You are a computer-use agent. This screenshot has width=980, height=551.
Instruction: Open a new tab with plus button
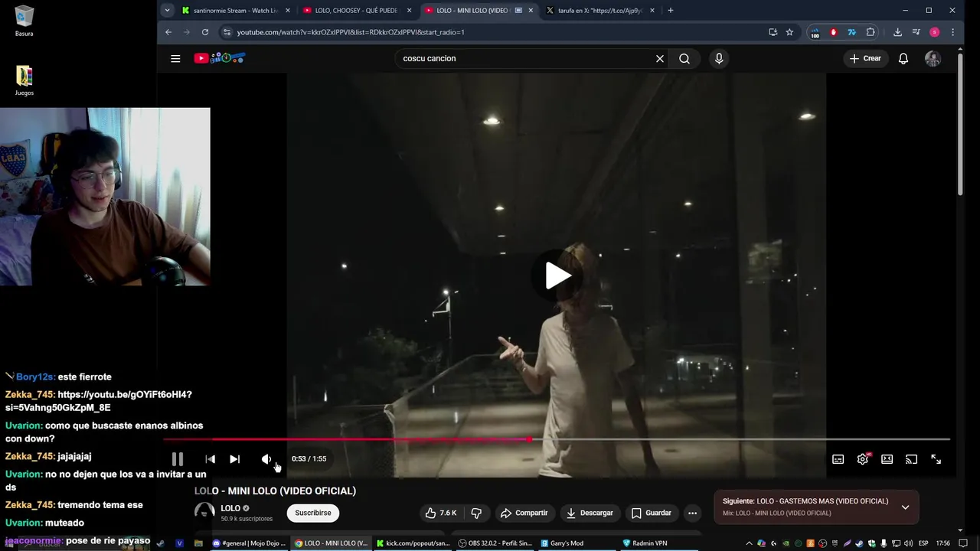(671, 10)
